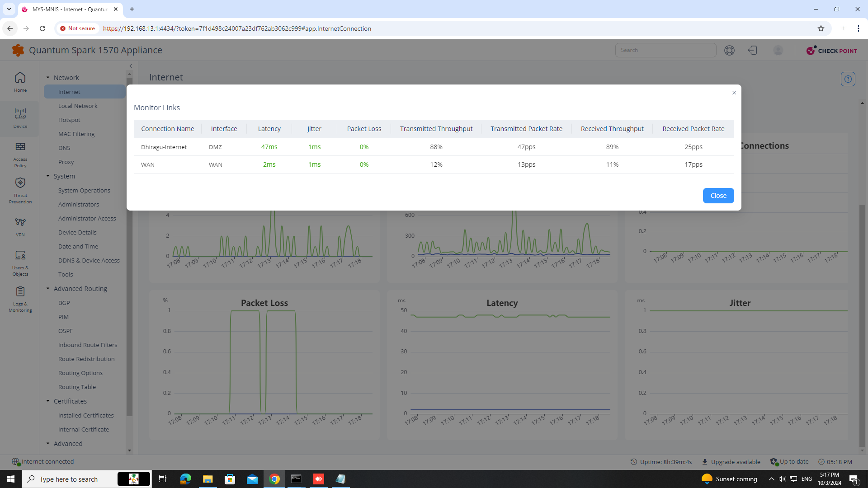This screenshot has height=488, width=868.
Task: Expand the Advanced section at bottom
Action: [x=48, y=443]
